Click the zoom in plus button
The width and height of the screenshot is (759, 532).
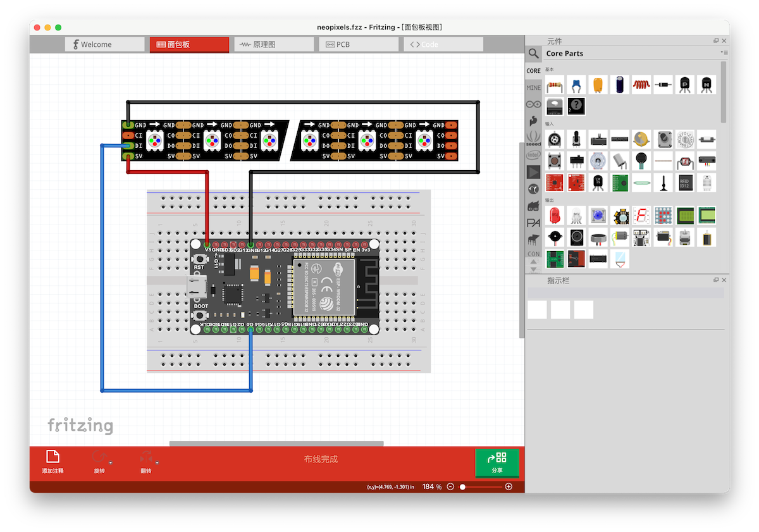tap(509, 486)
